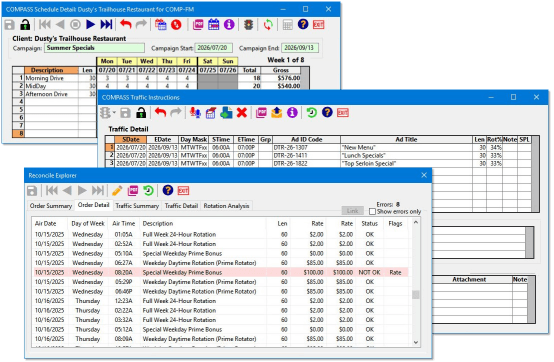Click the red undo arrow in Schedule Detail
This screenshot has height=362, width=554.
125,24
